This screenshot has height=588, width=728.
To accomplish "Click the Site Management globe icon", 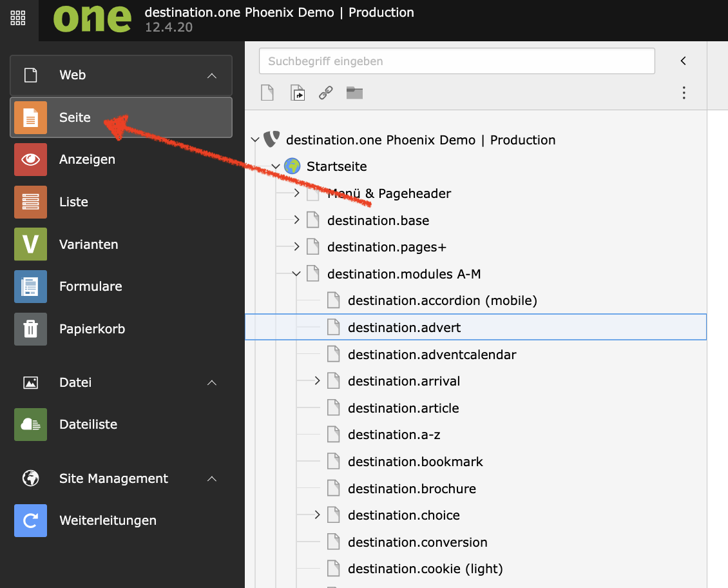I will click(31, 478).
